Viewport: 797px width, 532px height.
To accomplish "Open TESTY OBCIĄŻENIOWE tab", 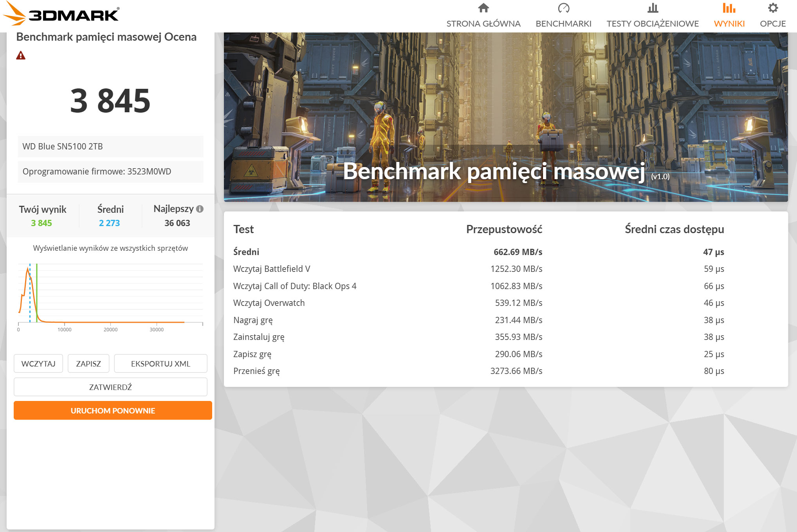I will [x=653, y=23].
